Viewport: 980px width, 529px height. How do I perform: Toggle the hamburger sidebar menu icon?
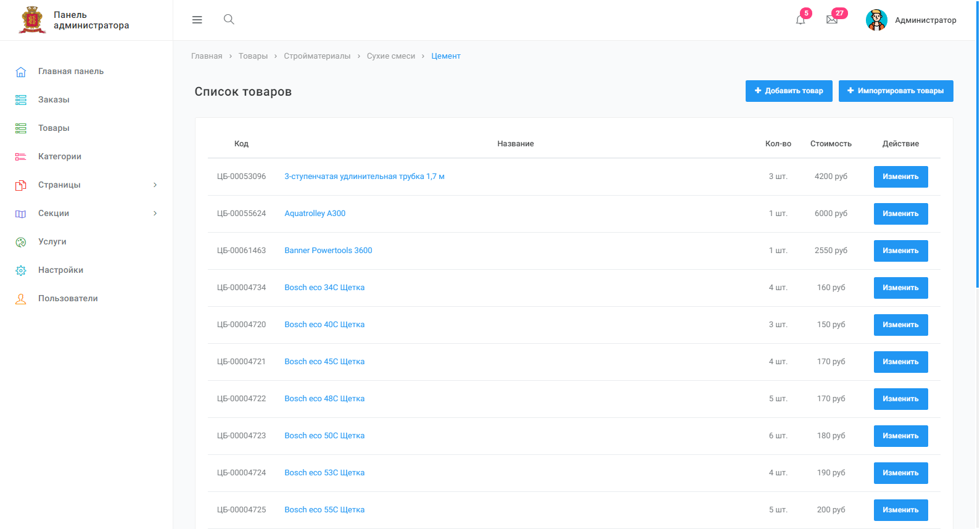point(197,20)
